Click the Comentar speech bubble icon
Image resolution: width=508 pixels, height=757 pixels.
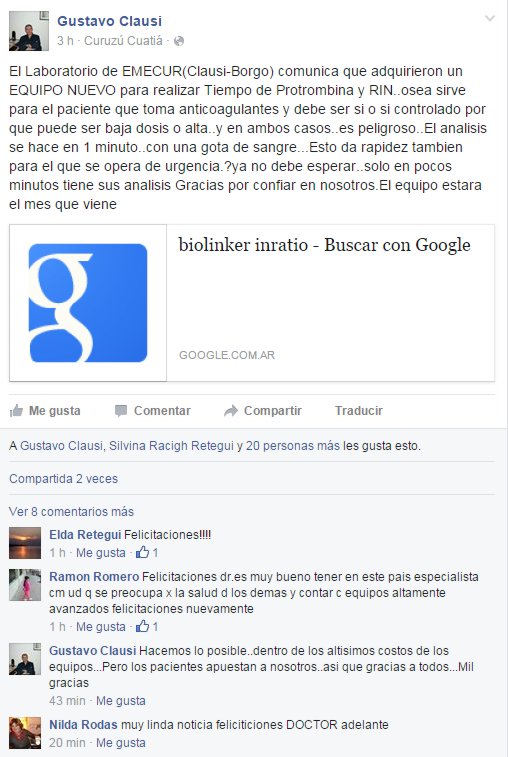121,411
